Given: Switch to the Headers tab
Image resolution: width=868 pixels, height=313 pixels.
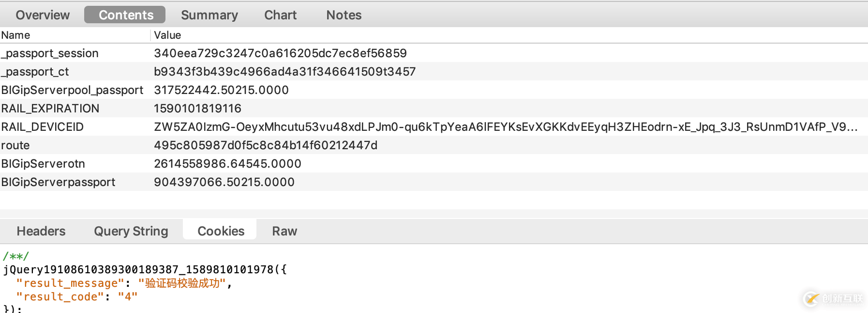Looking at the screenshot, I should pyautogui.click(x=41, y=231).
